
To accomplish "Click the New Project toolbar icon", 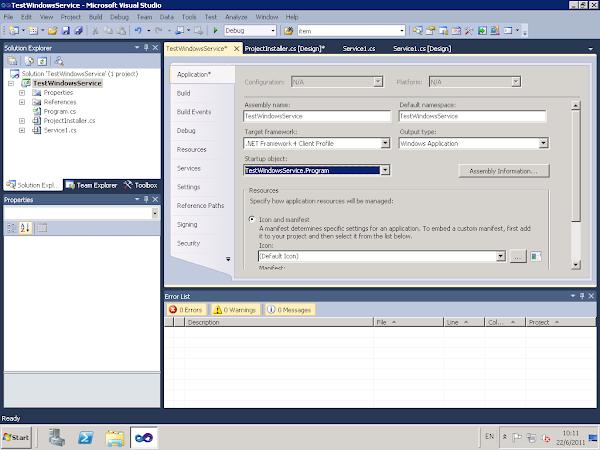I will pyautogui.click(x=14, y=31).
